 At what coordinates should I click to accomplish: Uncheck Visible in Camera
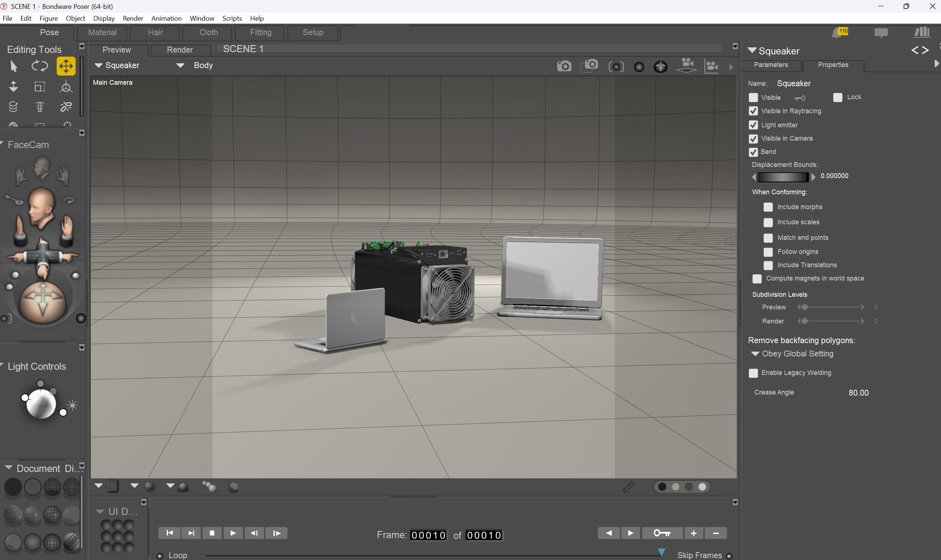[753, 139]
